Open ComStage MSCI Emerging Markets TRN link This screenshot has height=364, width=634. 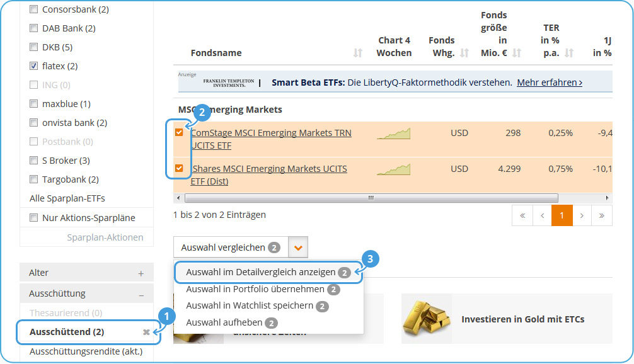point(271,139)
